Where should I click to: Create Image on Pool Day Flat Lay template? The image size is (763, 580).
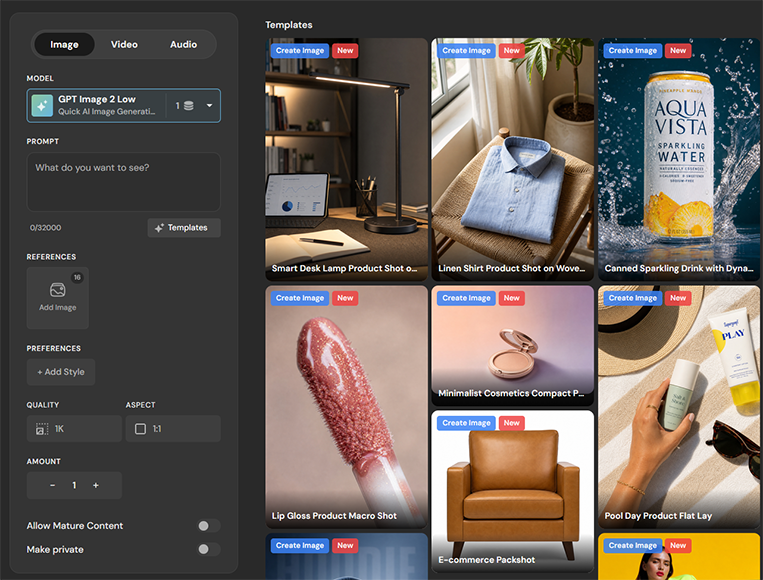[633, 298]
